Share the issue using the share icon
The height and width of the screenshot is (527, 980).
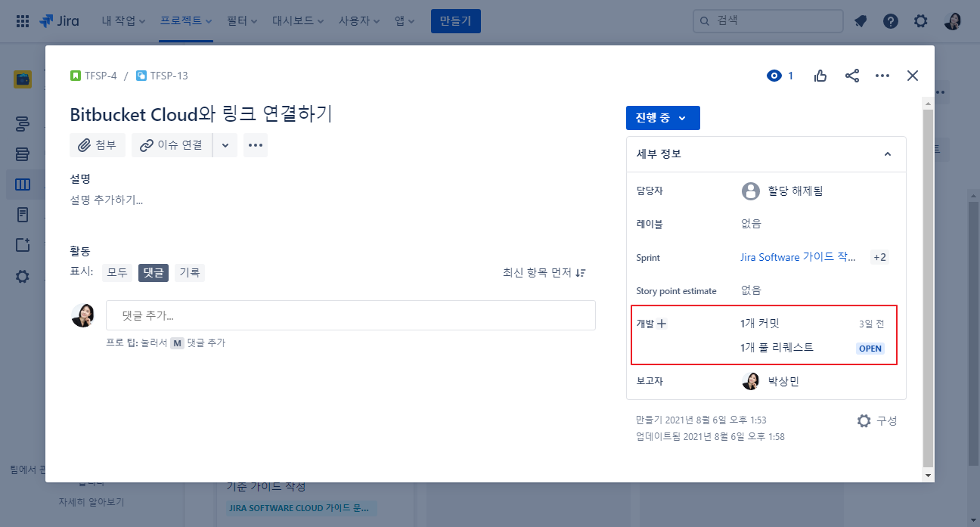[x=851, y=76]
